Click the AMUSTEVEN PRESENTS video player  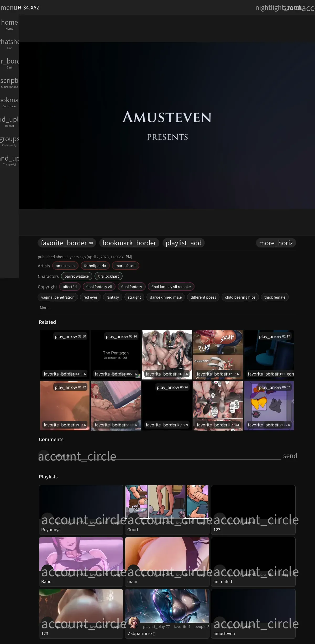pyautogui.click(x=167, y=125)
